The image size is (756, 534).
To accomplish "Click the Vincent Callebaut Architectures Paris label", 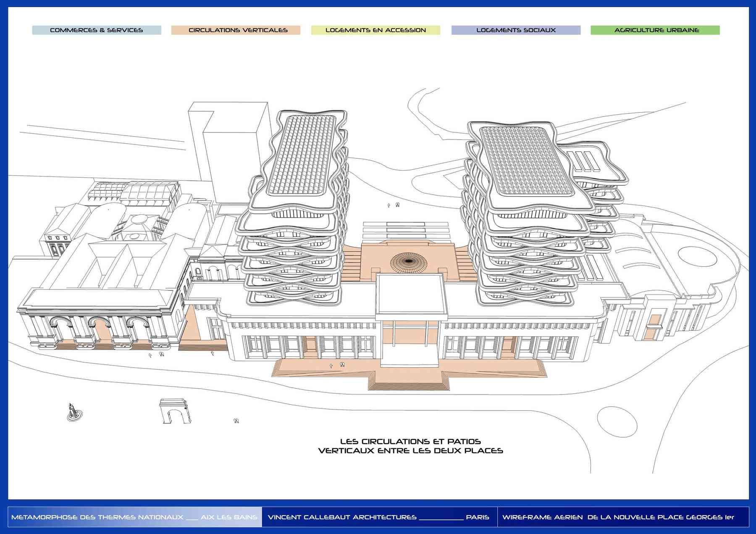I will 378,517.
